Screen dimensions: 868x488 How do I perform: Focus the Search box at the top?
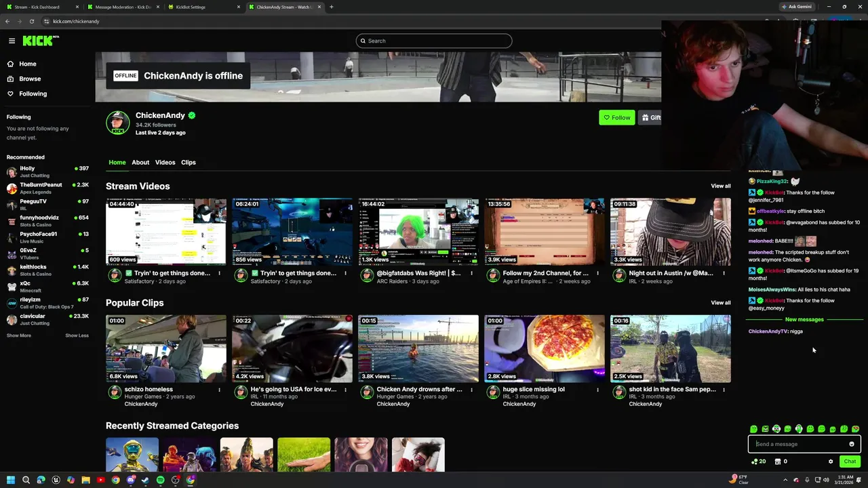434,41
